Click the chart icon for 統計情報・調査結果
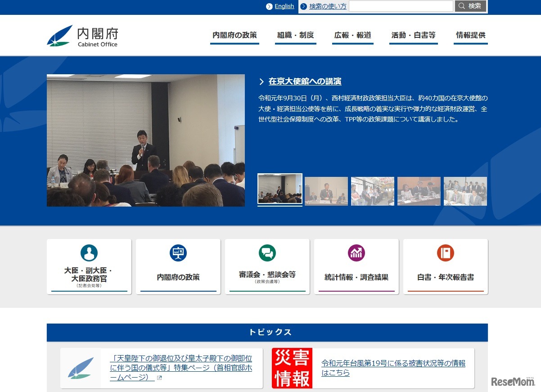This screenshot has width=541, height=392. coord(356,253)
